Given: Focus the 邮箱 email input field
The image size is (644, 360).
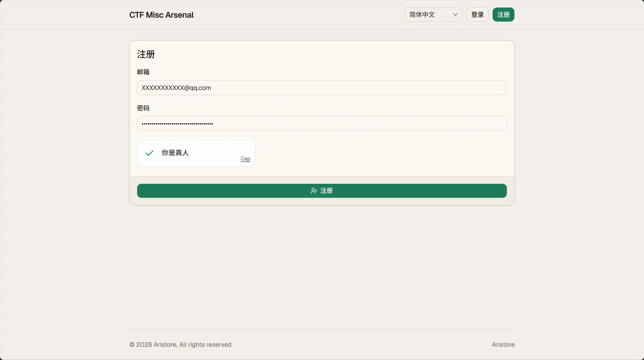Looking at the screenshot, I should coord(322,88).
